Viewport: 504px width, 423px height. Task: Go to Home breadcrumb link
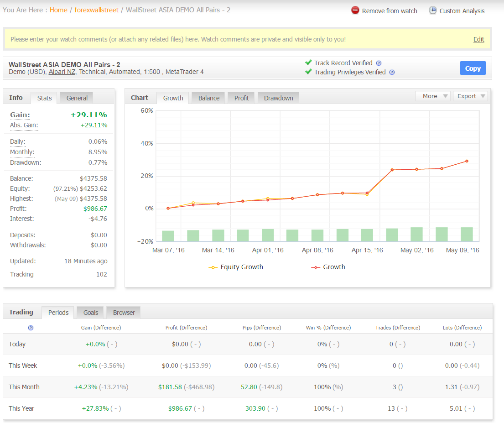(x=58, y=10)
